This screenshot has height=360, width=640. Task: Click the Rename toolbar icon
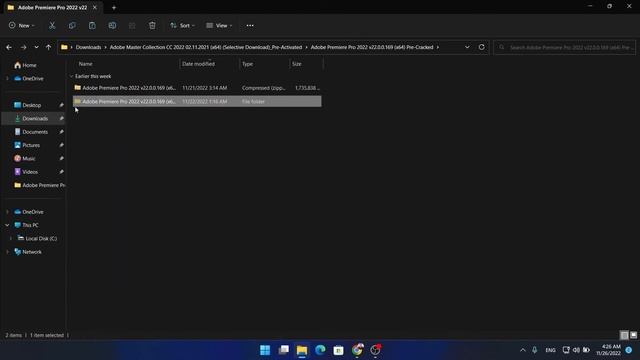coord(112,25)
